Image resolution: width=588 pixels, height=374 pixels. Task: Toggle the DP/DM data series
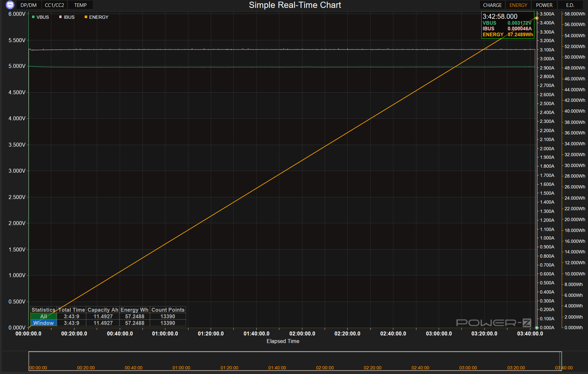29,5
